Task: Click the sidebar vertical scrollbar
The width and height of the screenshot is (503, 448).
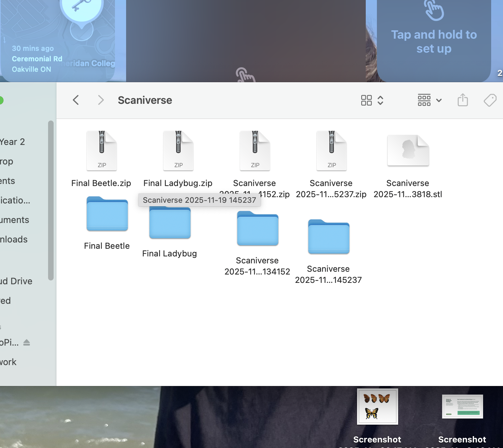Action: coord(51,200)
